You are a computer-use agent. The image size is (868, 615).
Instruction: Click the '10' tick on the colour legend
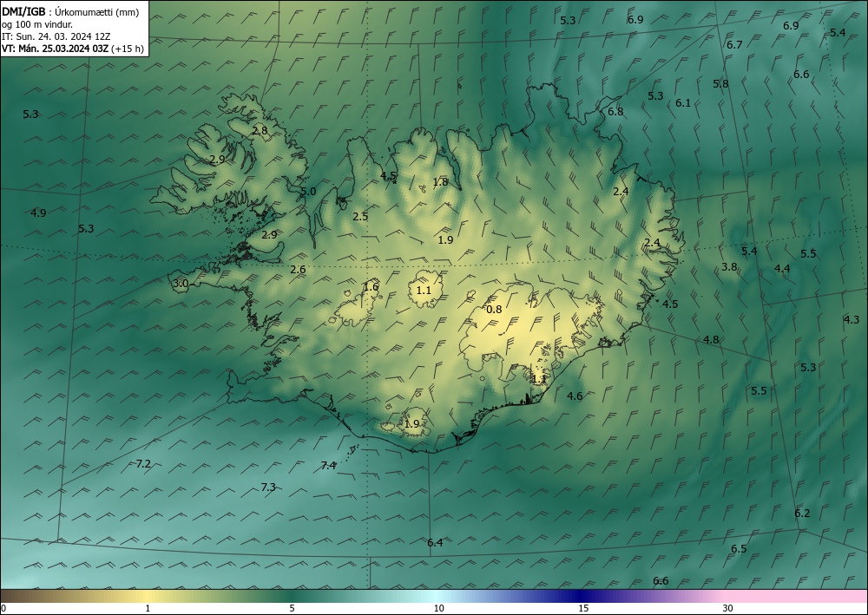click(438, 608)
